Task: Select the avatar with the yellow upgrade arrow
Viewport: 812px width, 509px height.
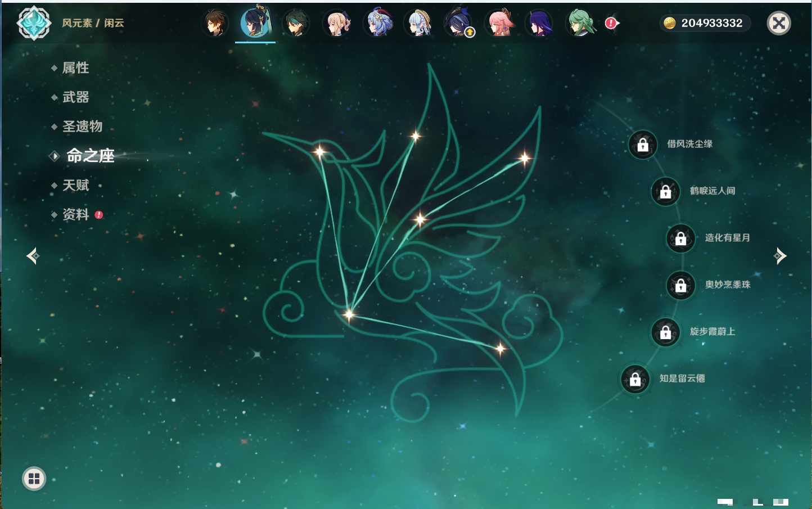Action: click(458, 23)
